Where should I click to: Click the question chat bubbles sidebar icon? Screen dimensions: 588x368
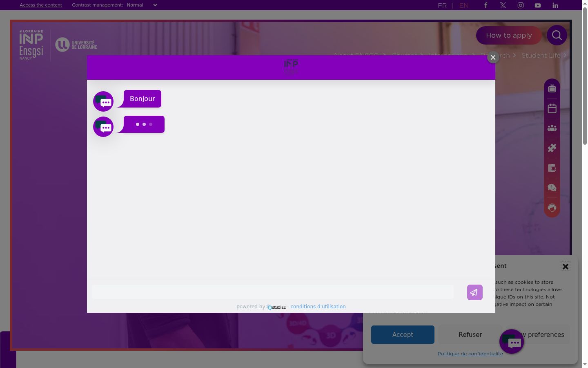552,188
